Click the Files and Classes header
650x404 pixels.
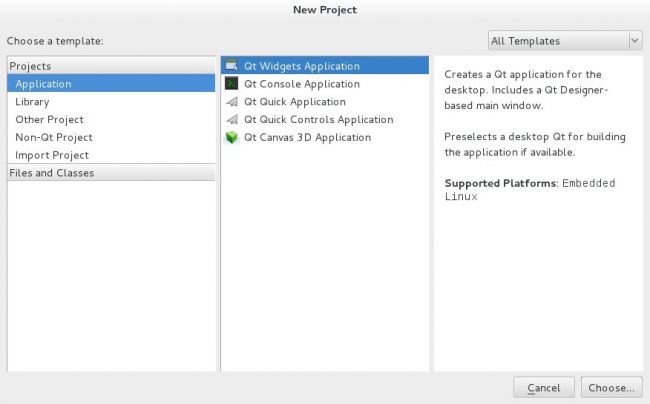52,173
